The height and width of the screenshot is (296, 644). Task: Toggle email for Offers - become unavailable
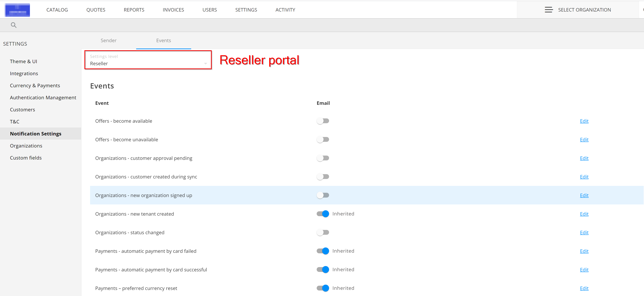pyautogui.click(x=323, y=140)
